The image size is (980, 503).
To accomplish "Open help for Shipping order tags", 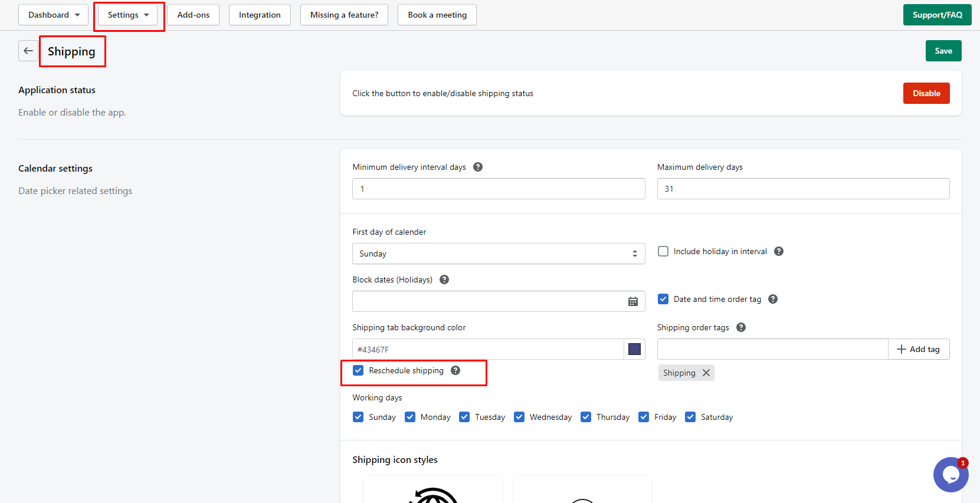I will click(x=741, y=327).
